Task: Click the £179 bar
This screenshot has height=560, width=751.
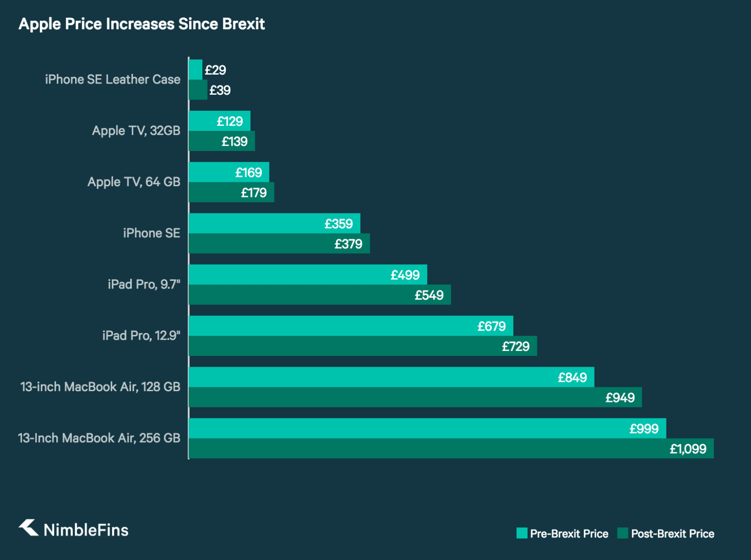Action: [231, 192]
